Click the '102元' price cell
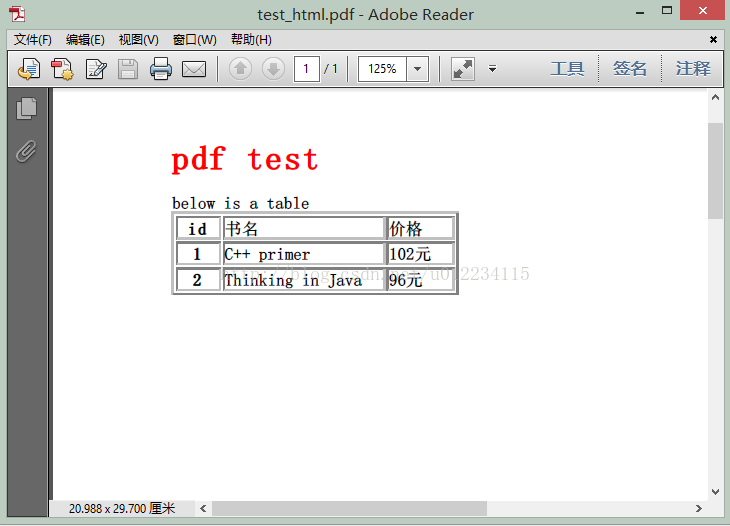730x526 pixels. point(420,254)
